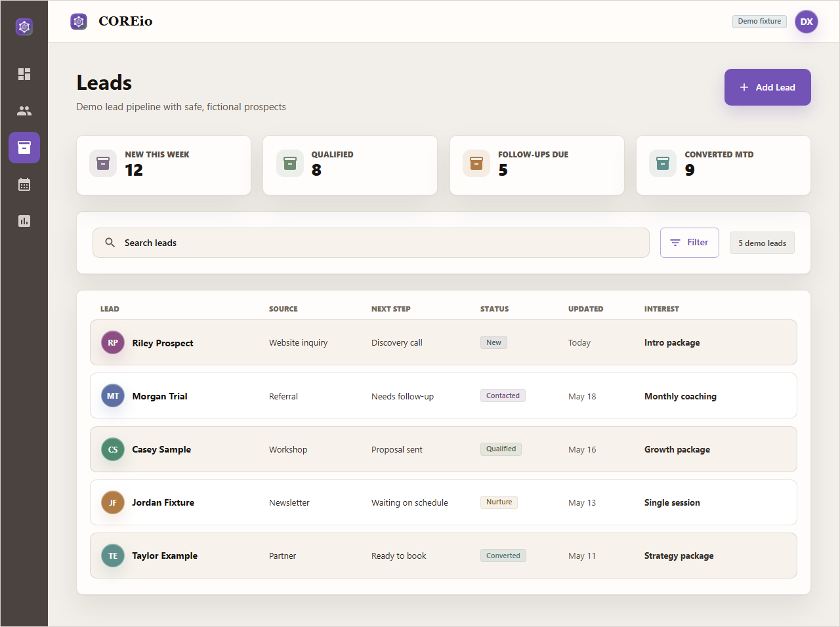Click the Follow-ups Due card icon
Image resolution: width=840 pixels, height=627 pixels.
pyautogui.click(x=476, y=164)
